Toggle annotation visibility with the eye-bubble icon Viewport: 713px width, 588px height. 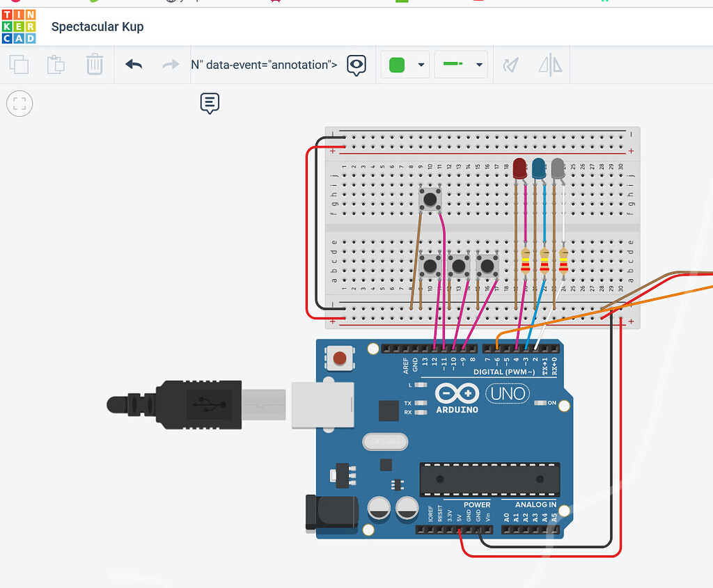(356, 65)
